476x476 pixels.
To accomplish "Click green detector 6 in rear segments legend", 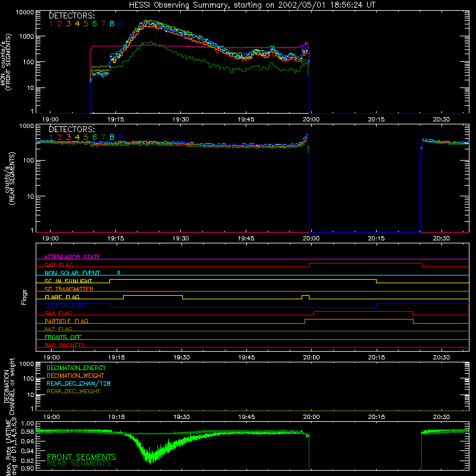I will pos(95,137).
